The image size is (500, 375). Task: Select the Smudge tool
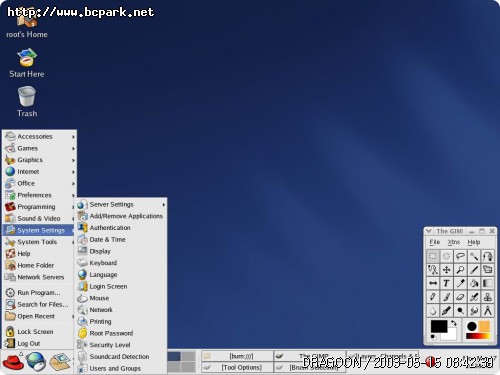click(x=474, y=311)
